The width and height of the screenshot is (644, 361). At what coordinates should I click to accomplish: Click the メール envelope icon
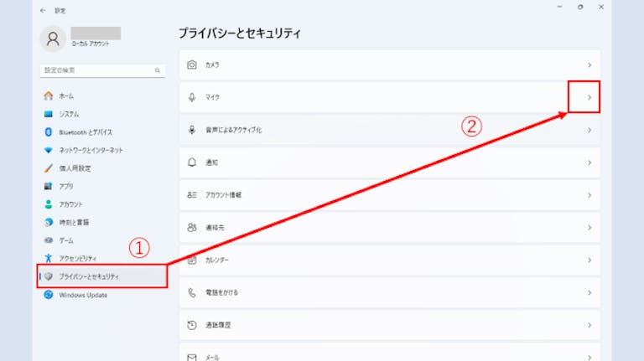pos(192,358)
